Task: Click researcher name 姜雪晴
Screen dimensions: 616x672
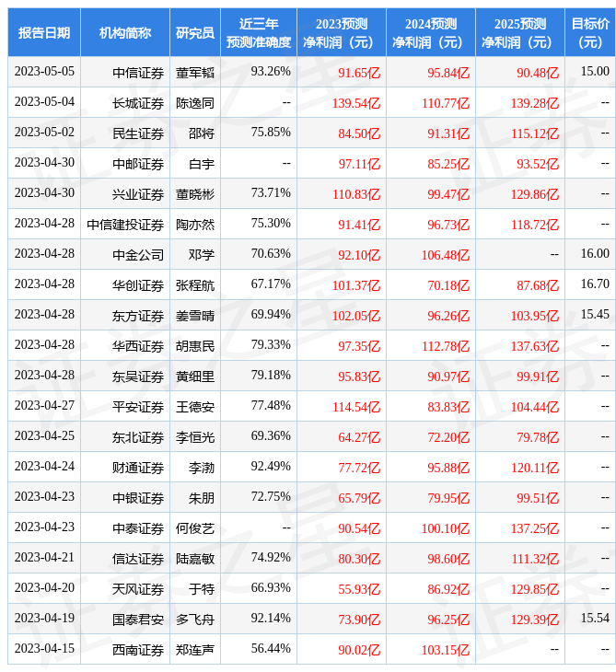Action: [x=195, y=316]
